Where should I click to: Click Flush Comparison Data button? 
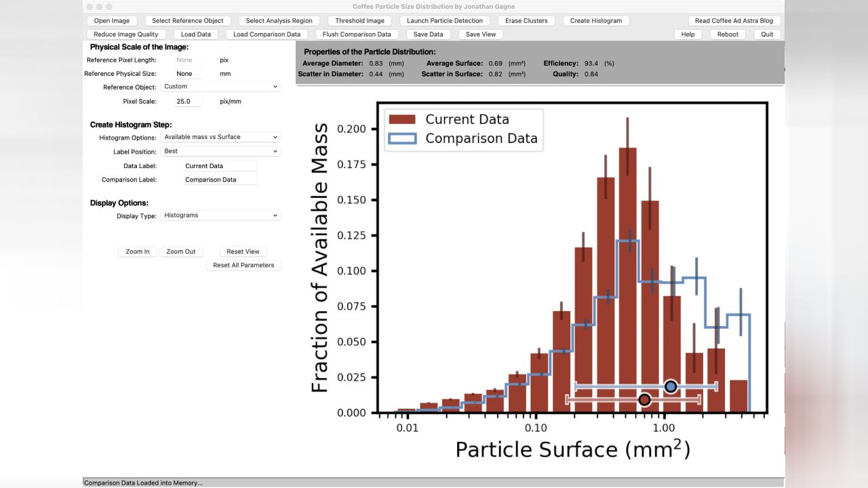[357, 34]
